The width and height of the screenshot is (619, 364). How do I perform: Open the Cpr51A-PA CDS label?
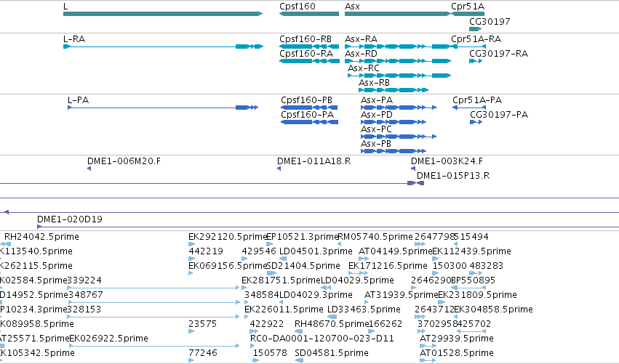[477, 100]
